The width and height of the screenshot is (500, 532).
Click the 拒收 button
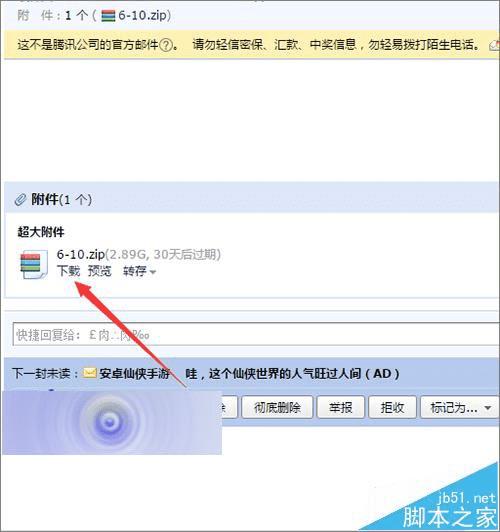click(392, 407)
